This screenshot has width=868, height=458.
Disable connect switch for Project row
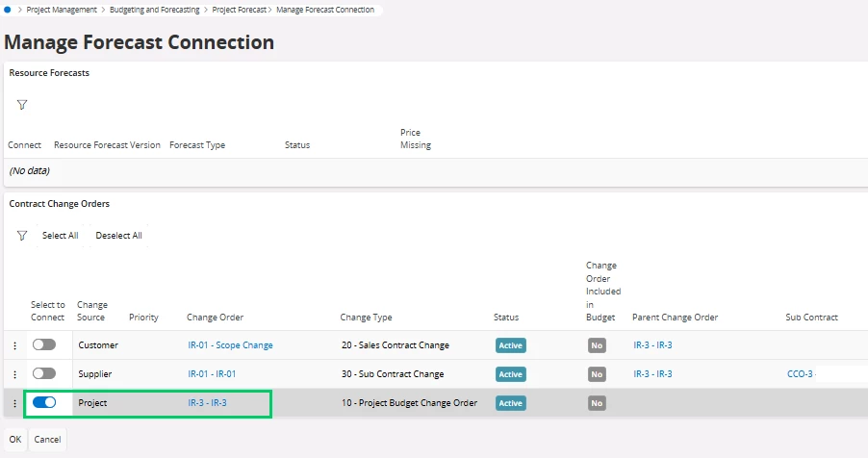44,402
